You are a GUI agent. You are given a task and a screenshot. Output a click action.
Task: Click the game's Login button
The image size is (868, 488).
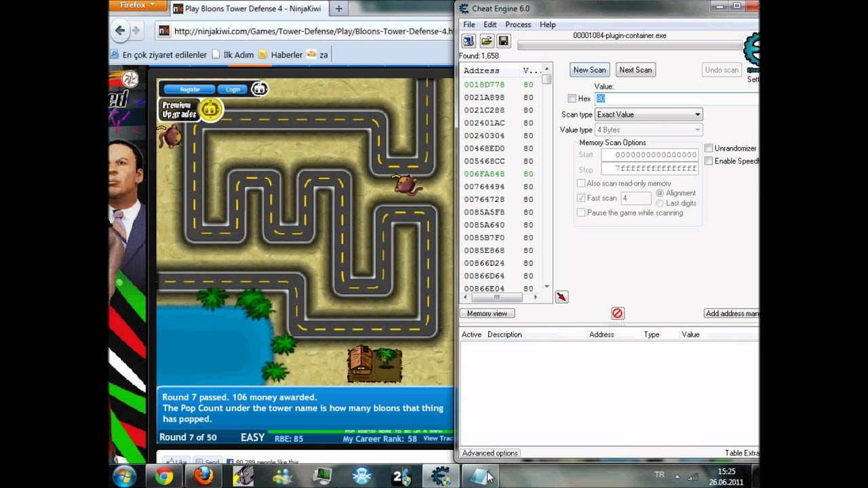pyautogui.click(x=233, y=89)
